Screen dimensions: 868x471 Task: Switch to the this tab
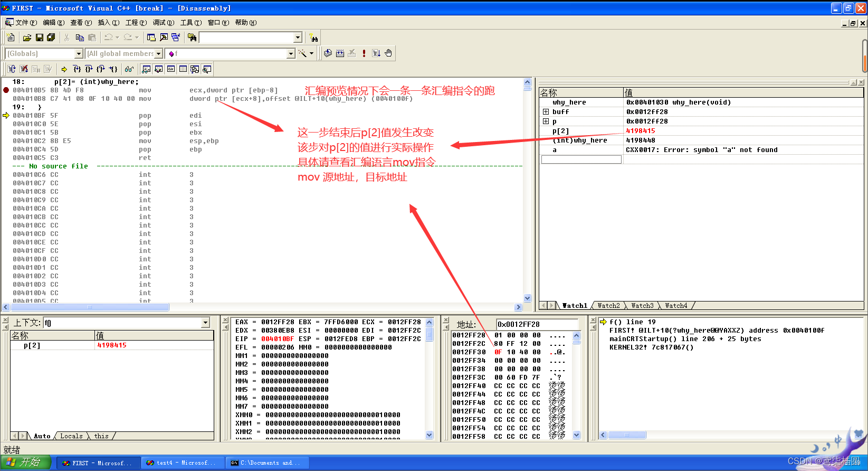point(101,436)
